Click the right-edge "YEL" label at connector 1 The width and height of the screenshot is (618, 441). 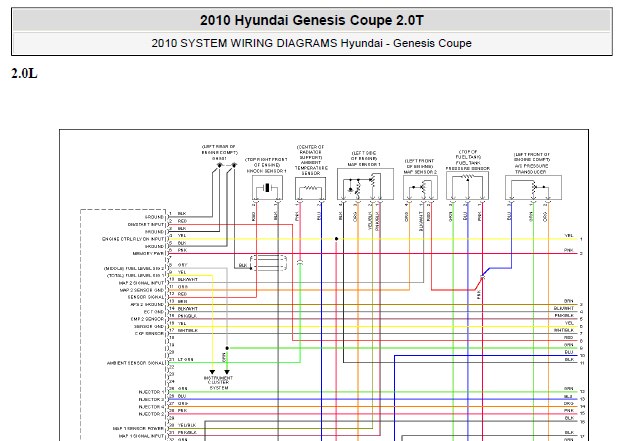point(569,236)
